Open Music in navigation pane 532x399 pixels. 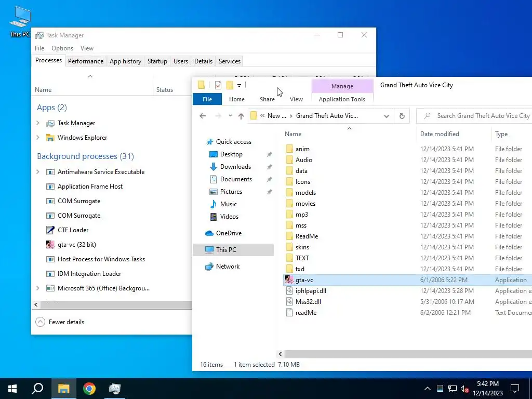click(228, 204)
